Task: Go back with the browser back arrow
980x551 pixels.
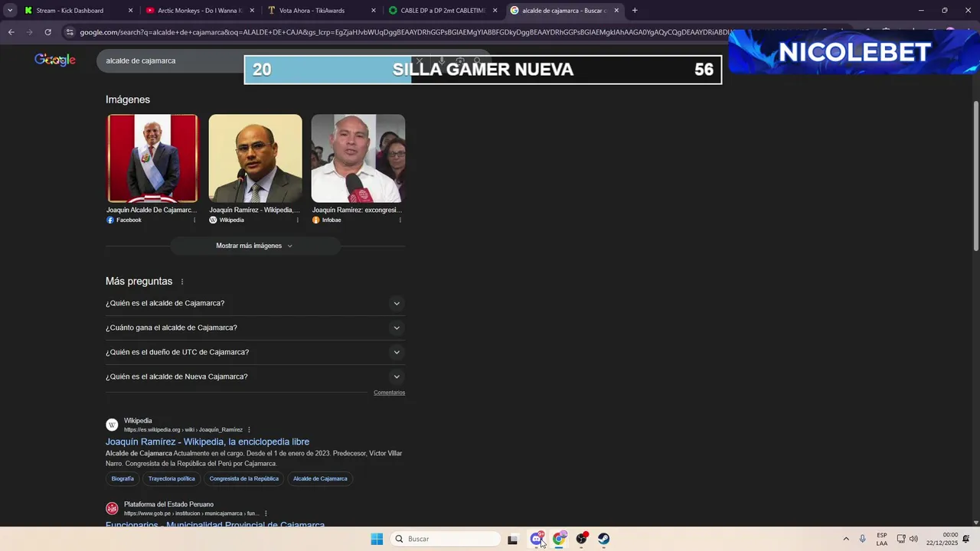Action: point(11,32)
